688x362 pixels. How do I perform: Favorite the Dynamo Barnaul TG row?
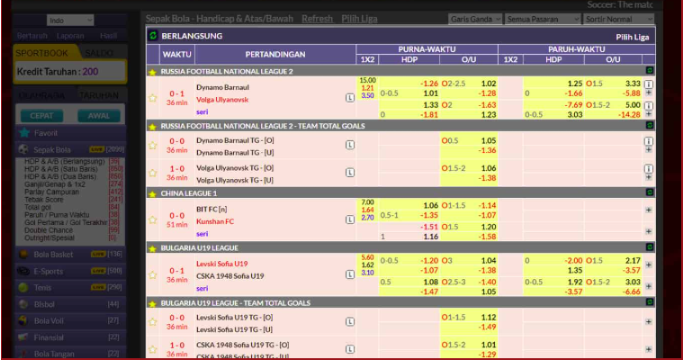(x=153, y=145)
